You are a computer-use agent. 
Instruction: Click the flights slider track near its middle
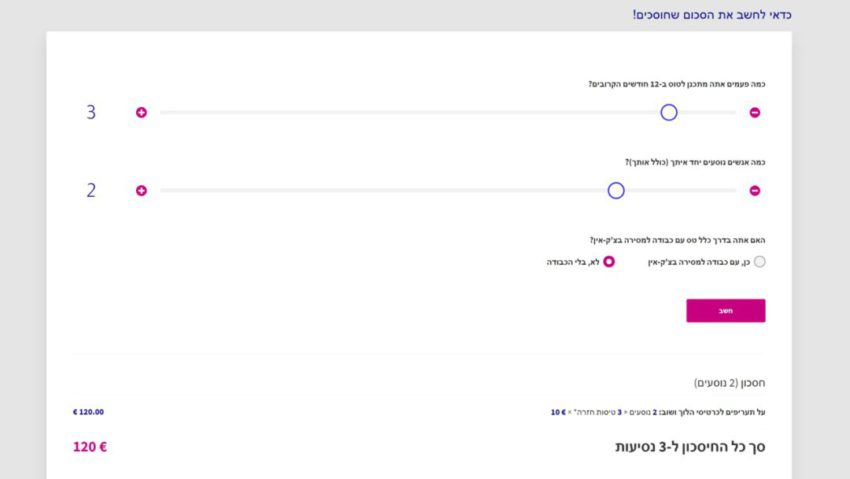pos(448,112)
